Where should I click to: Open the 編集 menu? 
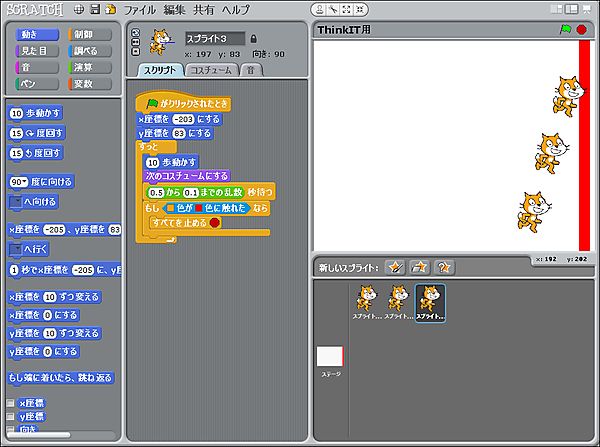tap(174, 10)
